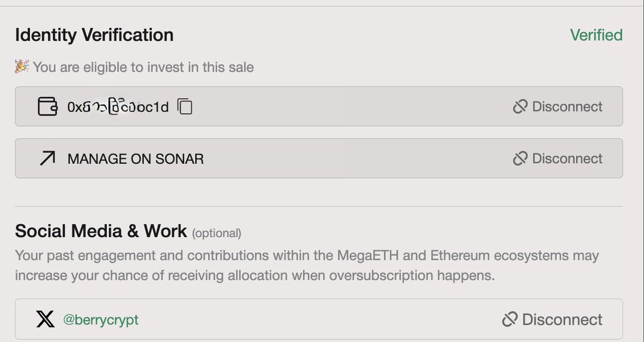Click the Social Media & Work heading
644x342 pixels.
(x=101, y=231)
